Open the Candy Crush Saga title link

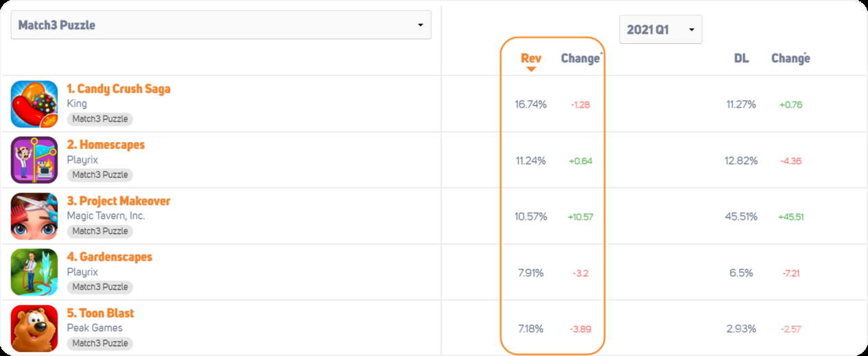(x=119, y=88)
